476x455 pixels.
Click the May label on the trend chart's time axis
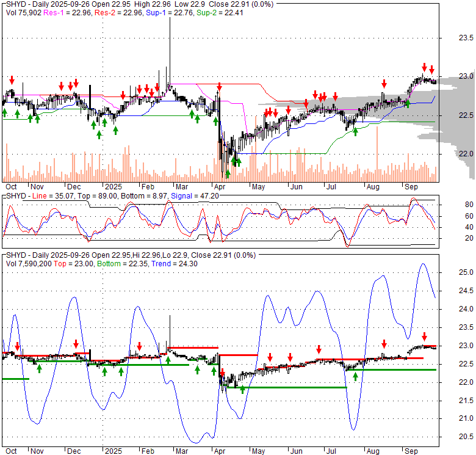258,451
